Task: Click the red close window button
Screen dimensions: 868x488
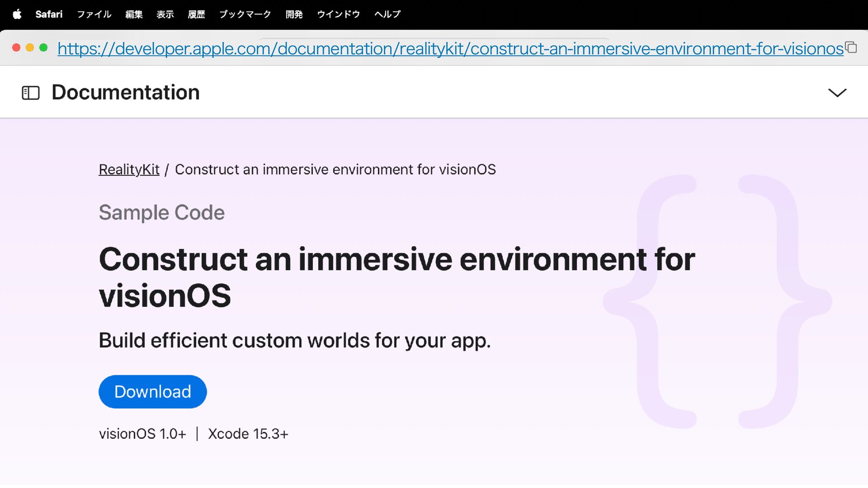Action: [x=16, y=47]
